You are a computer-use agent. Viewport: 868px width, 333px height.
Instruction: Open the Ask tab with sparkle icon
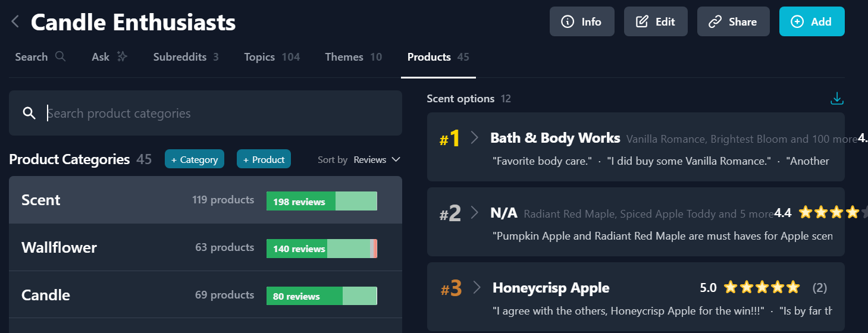point(109,57)
